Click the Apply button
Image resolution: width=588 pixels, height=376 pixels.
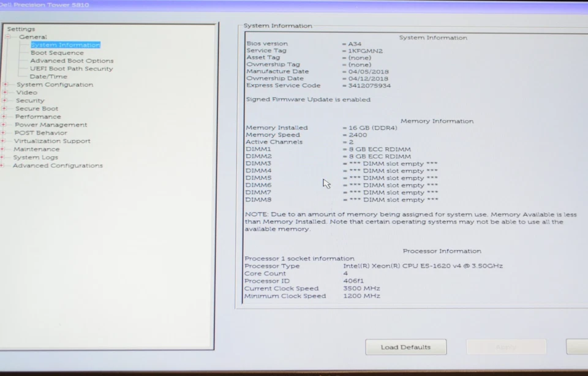click(506, 347)
